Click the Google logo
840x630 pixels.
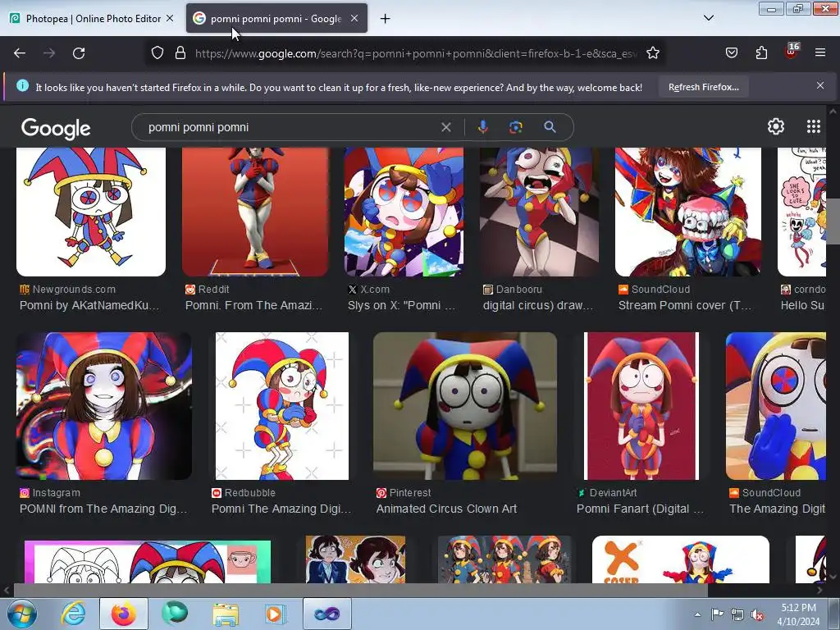pos(56,129)
